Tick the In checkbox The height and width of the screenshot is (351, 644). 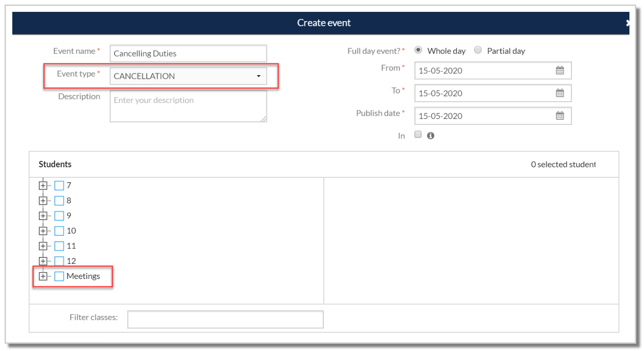click(x=418, y=134)
